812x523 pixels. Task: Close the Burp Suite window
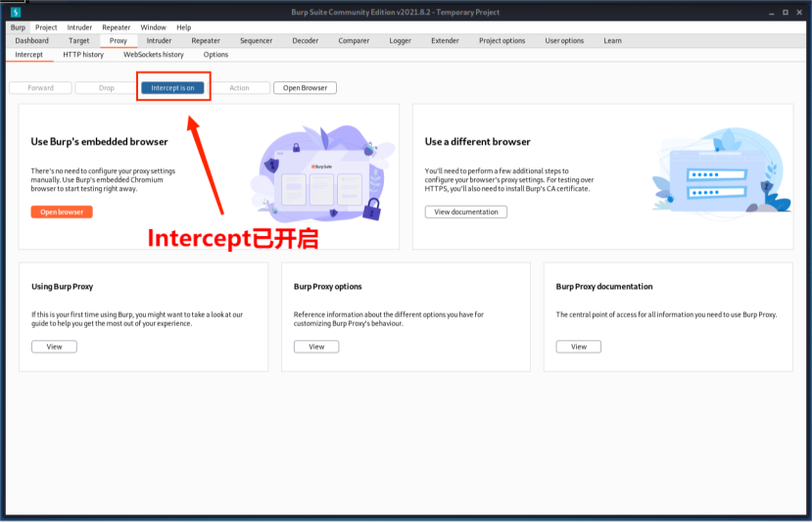[799, 13]
